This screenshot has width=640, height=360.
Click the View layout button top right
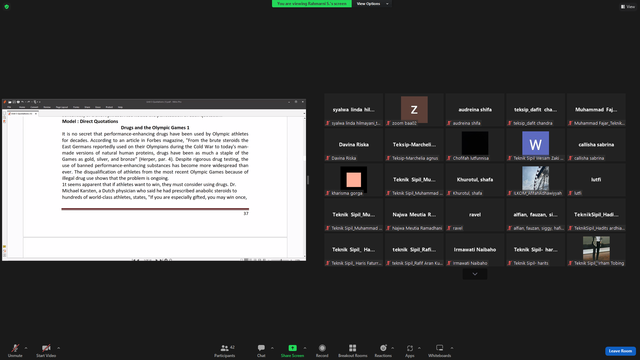coord(628,7)
